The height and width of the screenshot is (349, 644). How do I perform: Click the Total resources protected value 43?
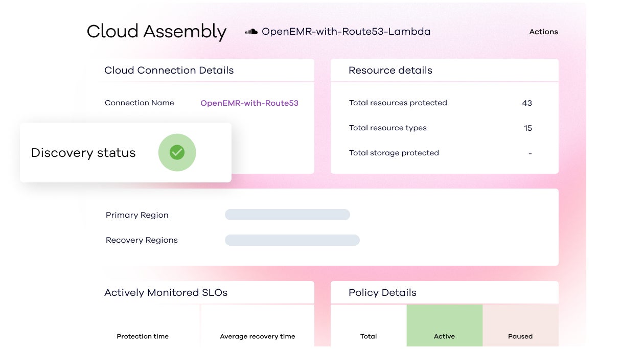(x=527, y=103)
